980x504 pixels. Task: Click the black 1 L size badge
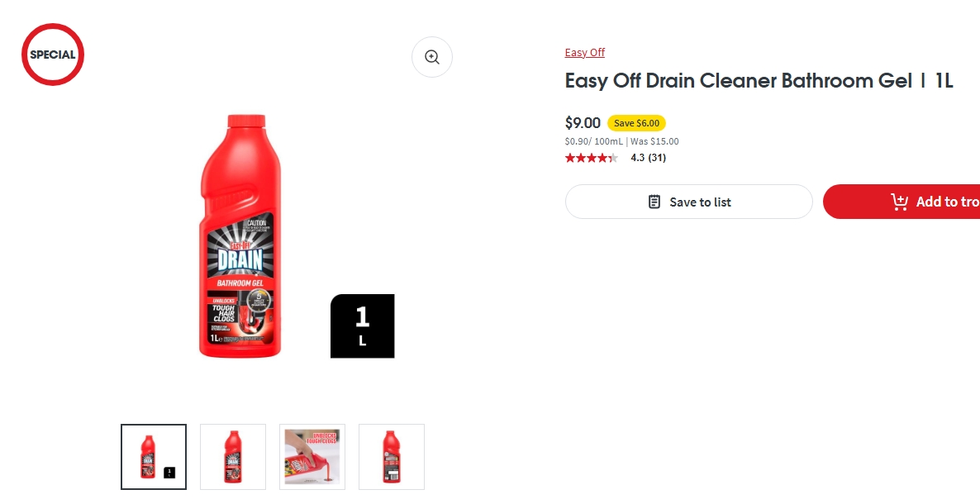[x=362, y=326]
